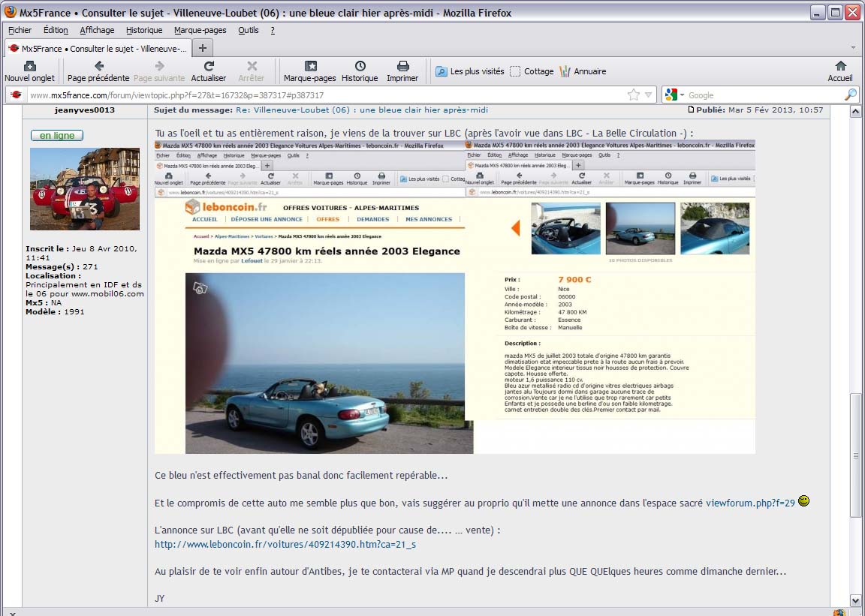Viewport: 865px width, 616px height.
Task: Click text 'Inscrit le : Jeu 8 Avr 2010'
Action: [80, 248]
